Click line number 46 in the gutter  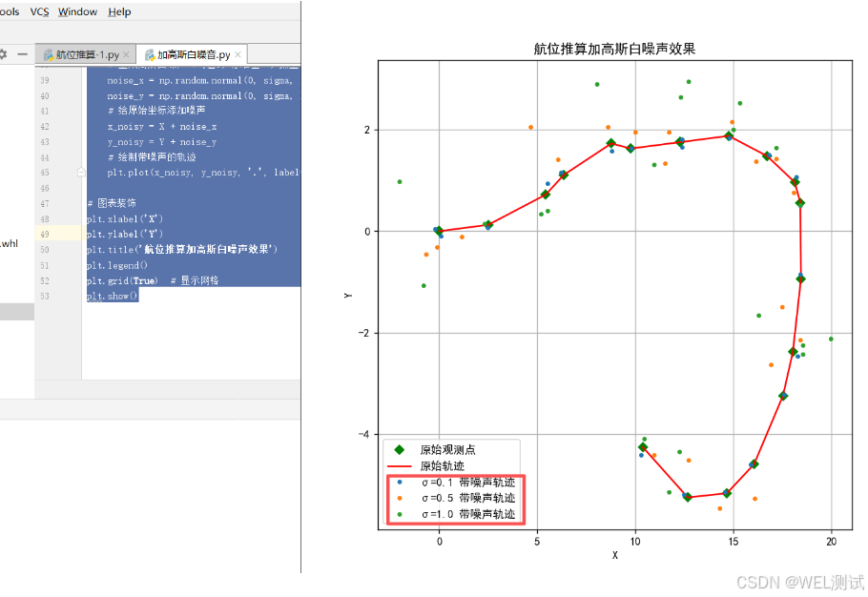[x=44, y=188]
